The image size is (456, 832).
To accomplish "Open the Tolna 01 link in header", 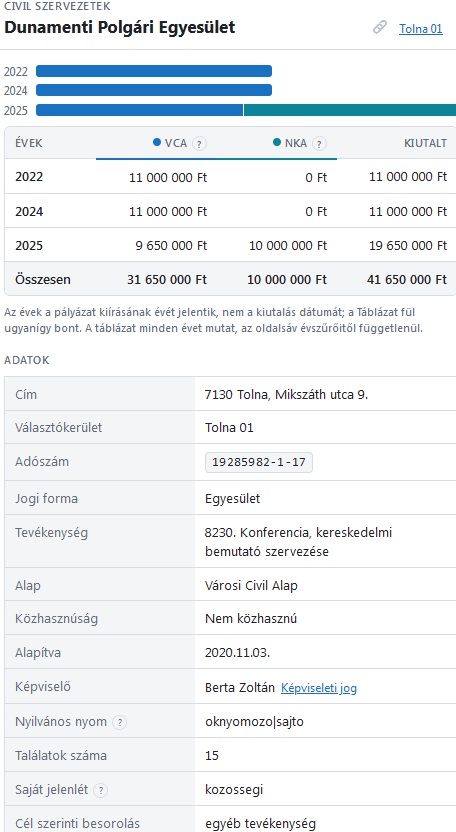I will [x=420, y=29].
